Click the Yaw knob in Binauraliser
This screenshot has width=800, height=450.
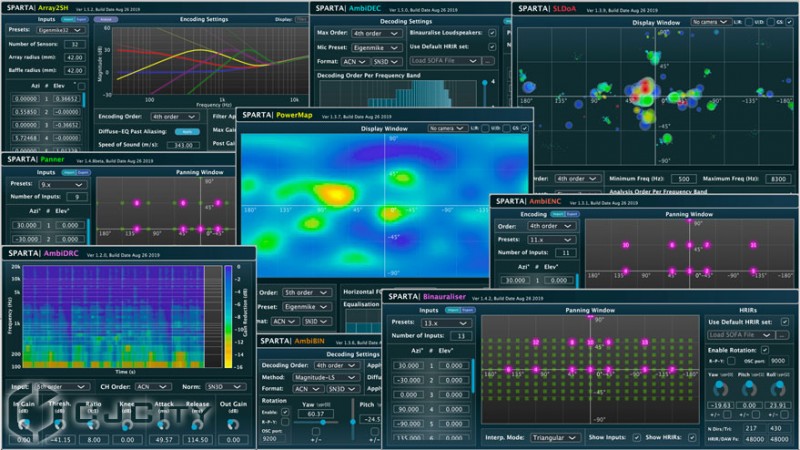pyautogui.click(x=720, y=389)
